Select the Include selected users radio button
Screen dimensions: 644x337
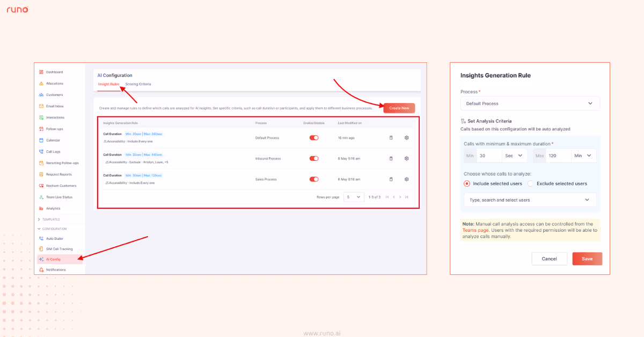pyautogui.click(x=466, y=184)
